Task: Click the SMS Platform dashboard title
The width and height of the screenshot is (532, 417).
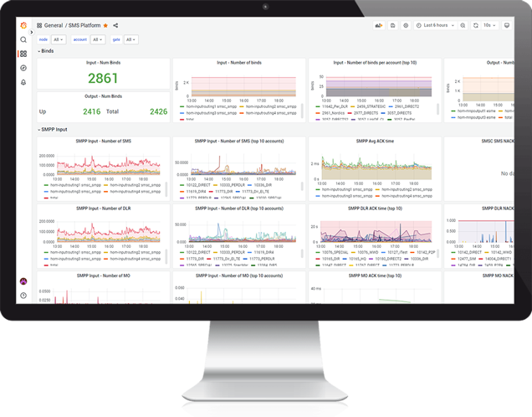Action: tap(84, 25)
